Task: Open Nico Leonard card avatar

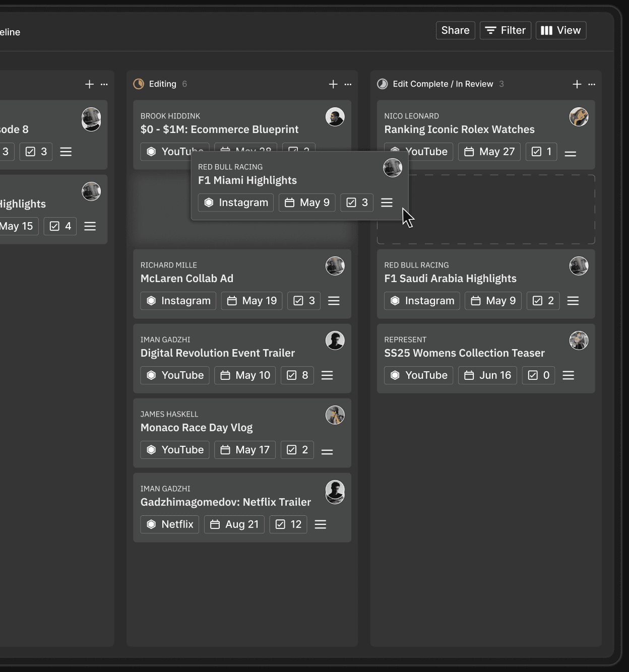Action: coord(579,117)
